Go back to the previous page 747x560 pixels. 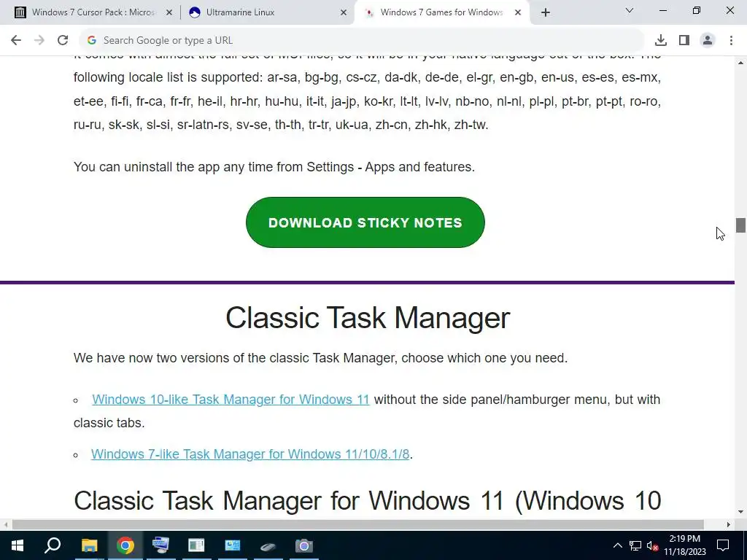16,41
